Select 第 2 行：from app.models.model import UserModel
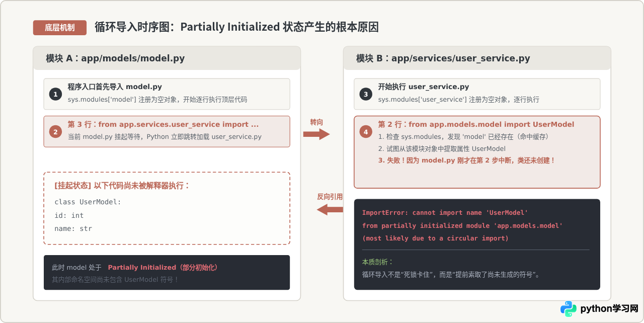 (476, 124)
